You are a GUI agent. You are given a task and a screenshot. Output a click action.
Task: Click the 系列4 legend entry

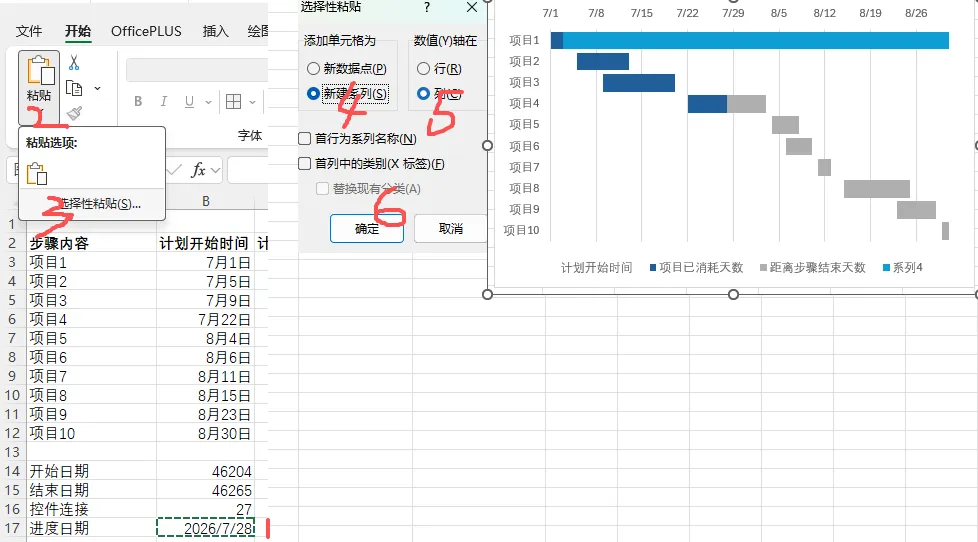(903, 268)
